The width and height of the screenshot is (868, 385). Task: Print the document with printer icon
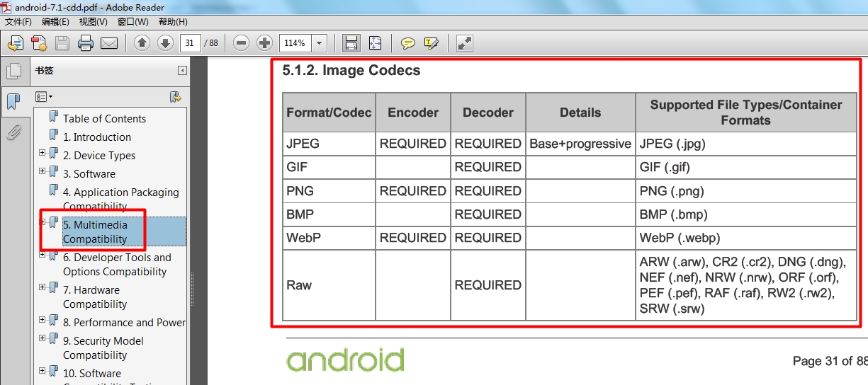tap(86, 43)
